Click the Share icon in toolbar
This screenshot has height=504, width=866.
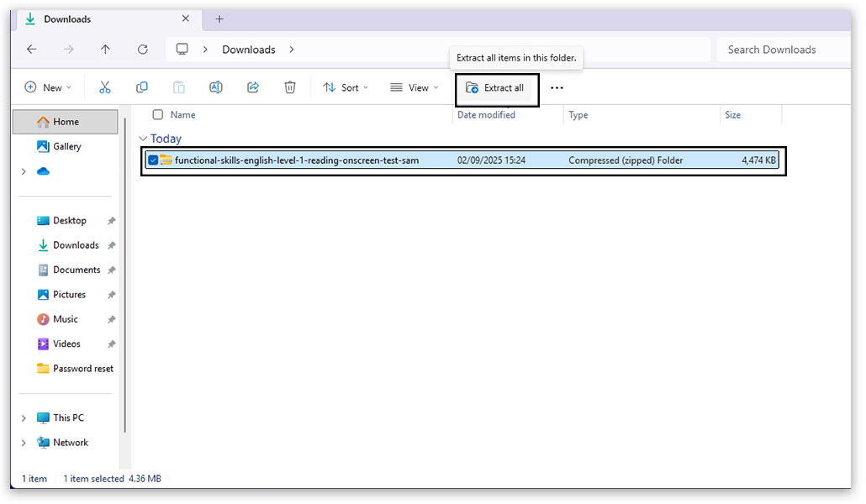coord(253,87)
